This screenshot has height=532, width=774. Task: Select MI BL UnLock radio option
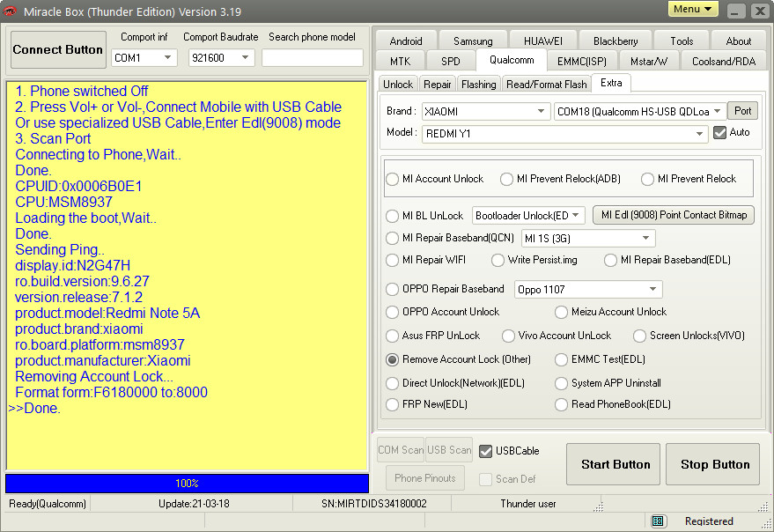(x=393, y=216)
